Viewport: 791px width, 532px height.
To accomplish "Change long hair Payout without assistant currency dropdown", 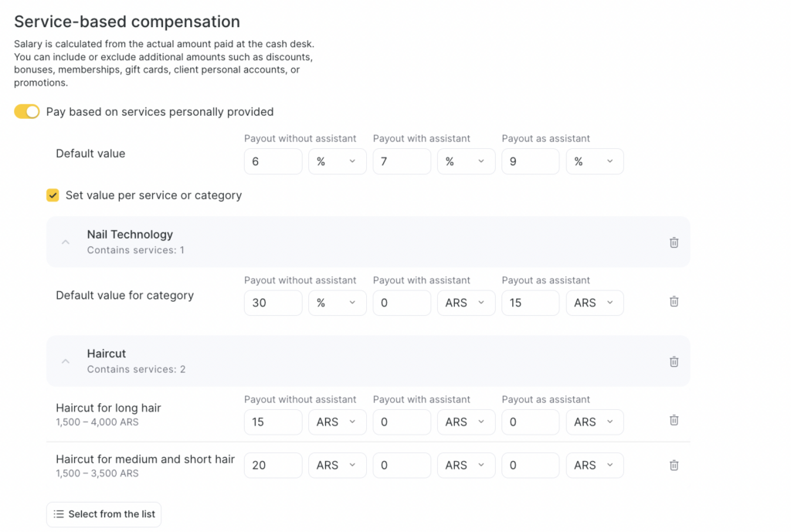I will point(337,422).
